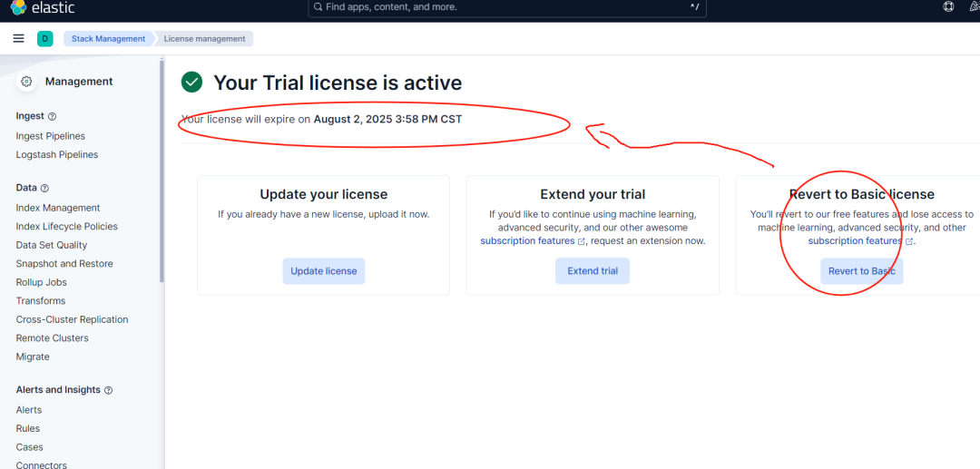The width and height of the screenshot is (980, 469).
Task: Click the search shortcut hint '^/'
Action: click(x=694, y=7)
